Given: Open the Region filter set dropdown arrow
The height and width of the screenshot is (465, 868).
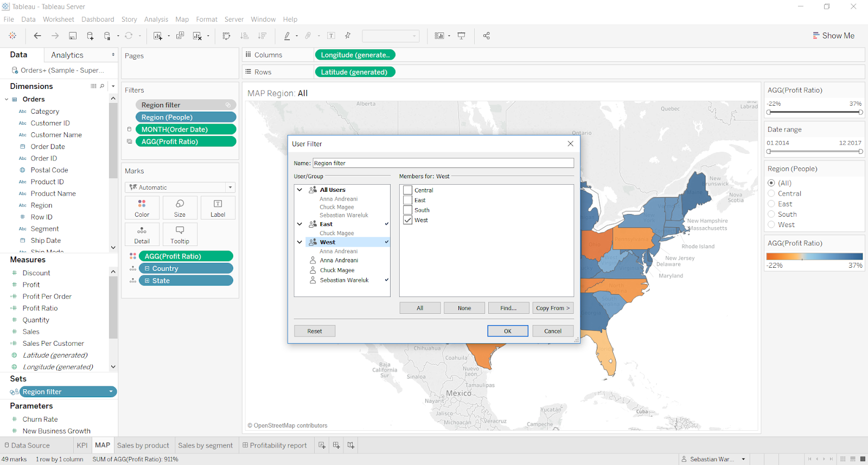Looking at the screenshot, I should [111, 392].
